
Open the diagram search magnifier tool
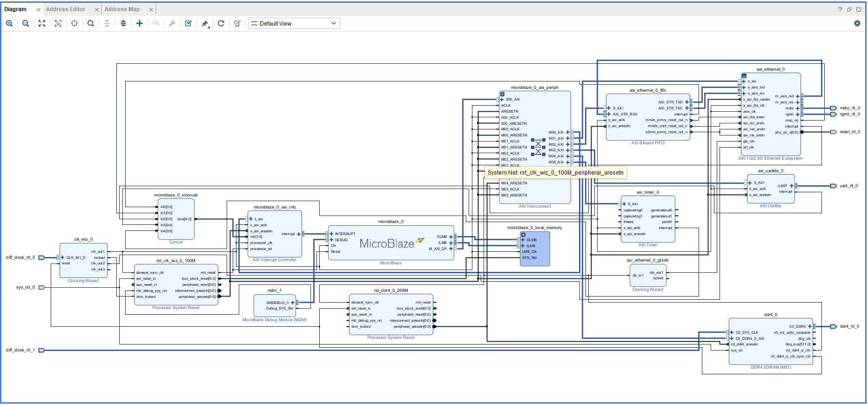(x=91, y=23)
